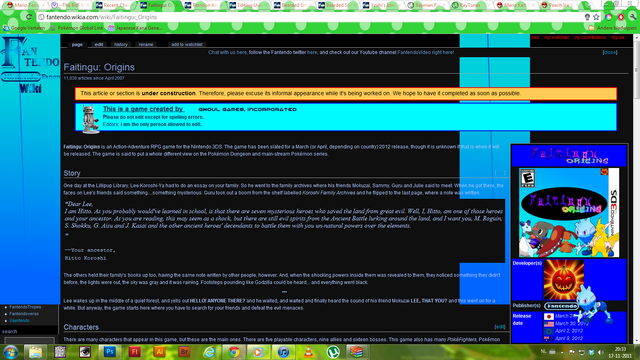Open the Faitingu Origins box art image
This screenshot has height=360, width=640.
569,212
